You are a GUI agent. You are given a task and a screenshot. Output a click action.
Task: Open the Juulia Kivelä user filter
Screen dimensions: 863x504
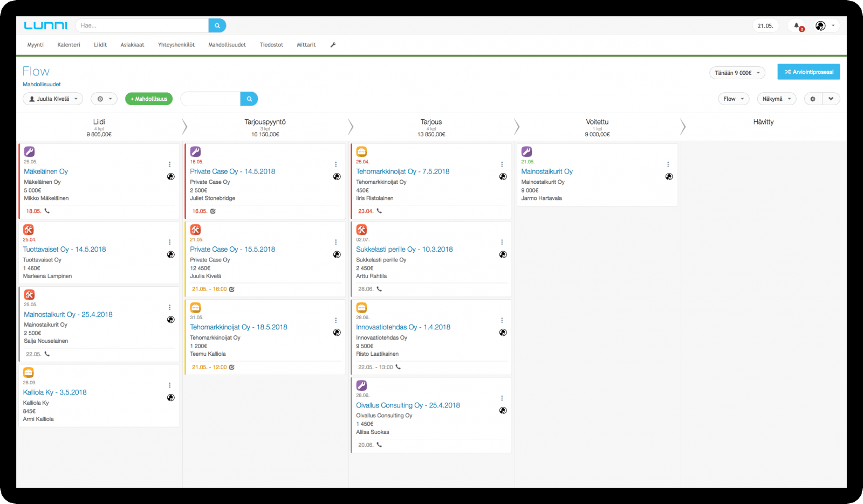53,99
